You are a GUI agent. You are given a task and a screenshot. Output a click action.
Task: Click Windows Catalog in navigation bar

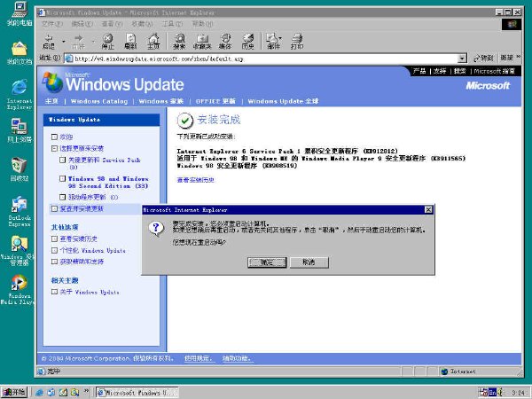99,101
